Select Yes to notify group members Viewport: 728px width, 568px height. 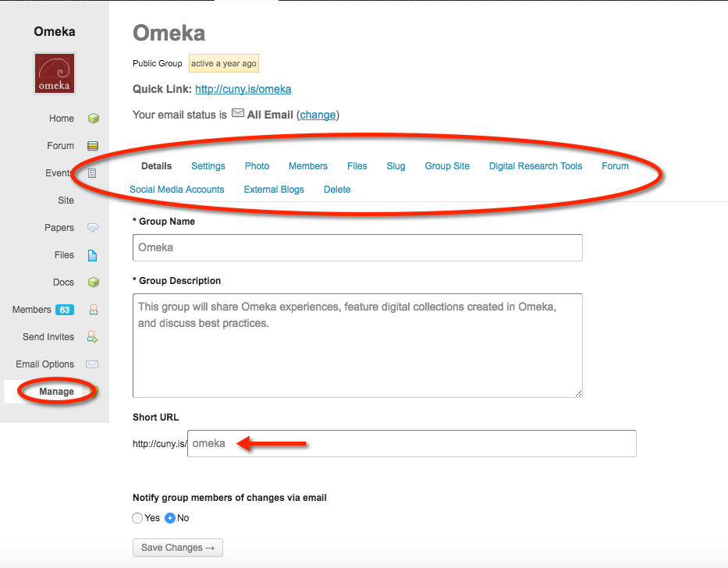tap(137, 518)
